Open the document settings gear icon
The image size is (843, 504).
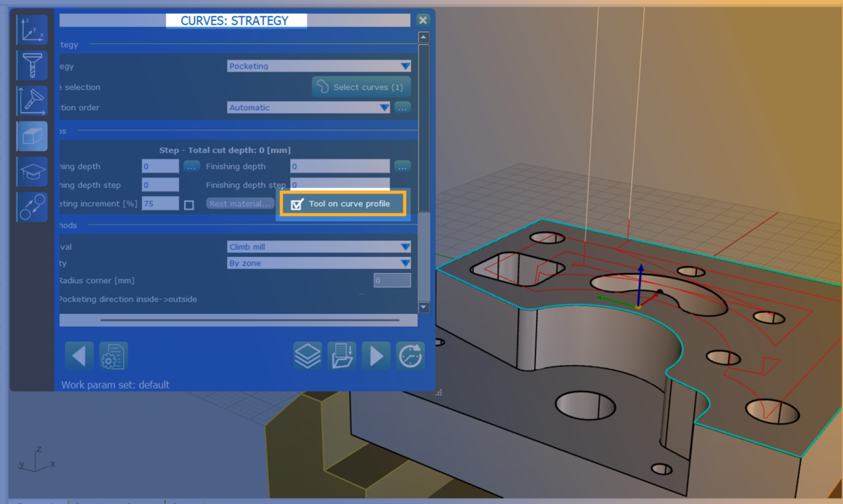(112, 356)
